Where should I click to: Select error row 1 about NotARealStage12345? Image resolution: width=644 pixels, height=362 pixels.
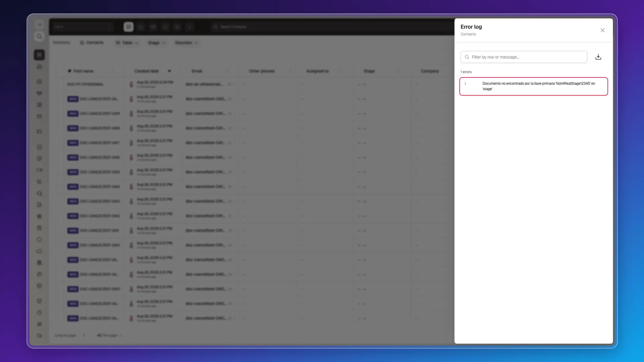coord(533,86)
